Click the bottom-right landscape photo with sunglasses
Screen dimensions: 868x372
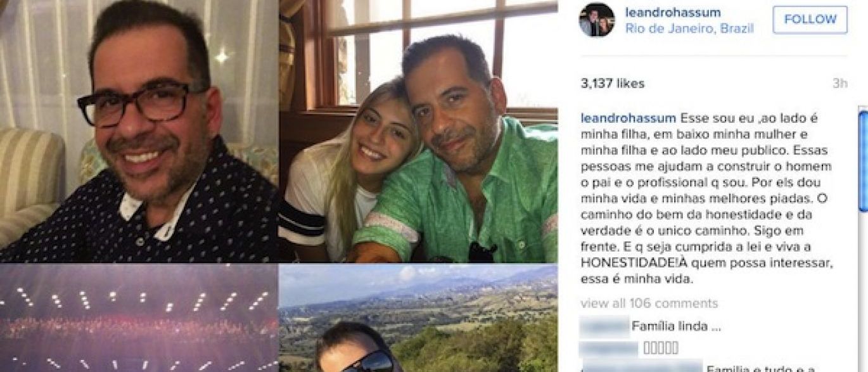click(418, 318)
